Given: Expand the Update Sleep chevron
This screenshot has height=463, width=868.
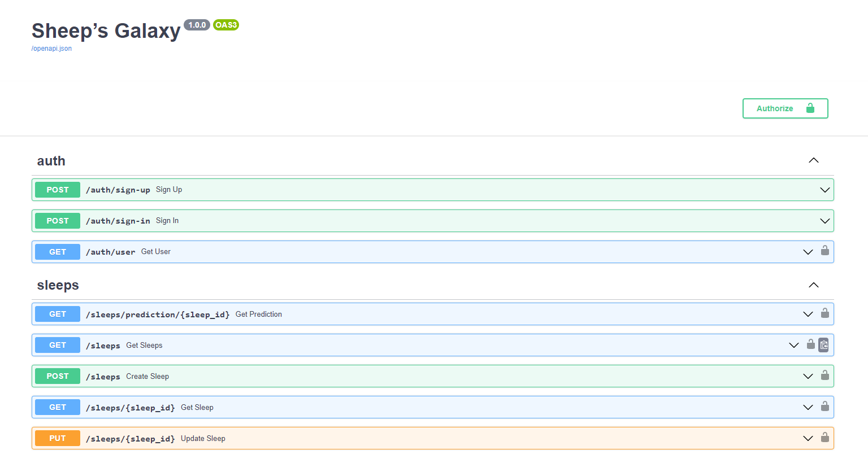Looking at the screenshot, I should tap(808, 438).
